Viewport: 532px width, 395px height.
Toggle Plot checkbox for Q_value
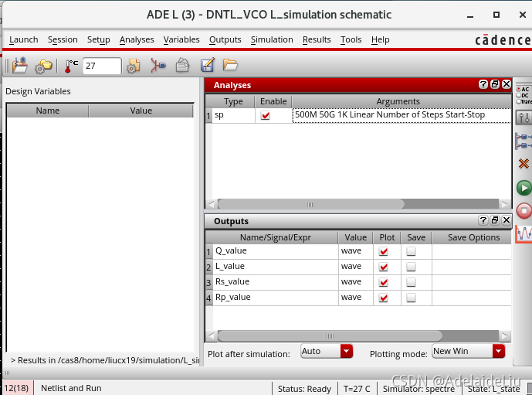click(x=384, y=251)
